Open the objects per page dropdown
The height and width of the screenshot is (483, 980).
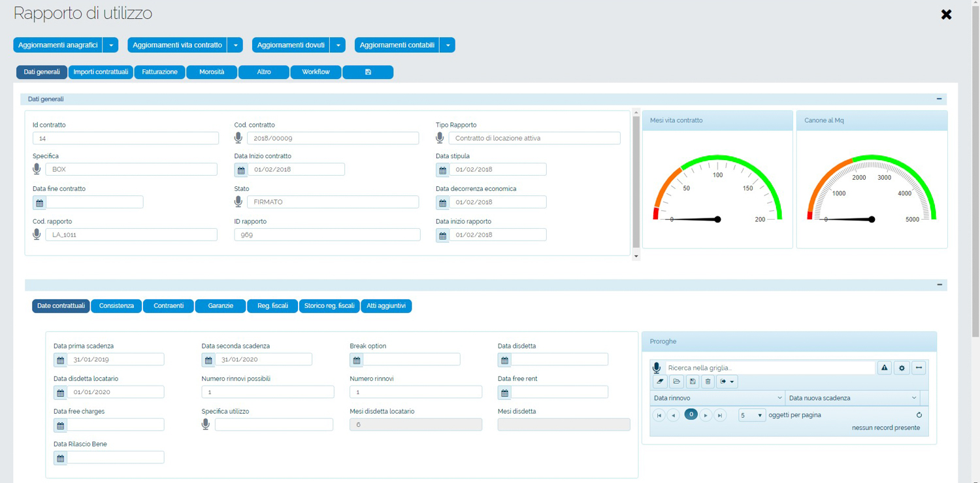point(751,416)
